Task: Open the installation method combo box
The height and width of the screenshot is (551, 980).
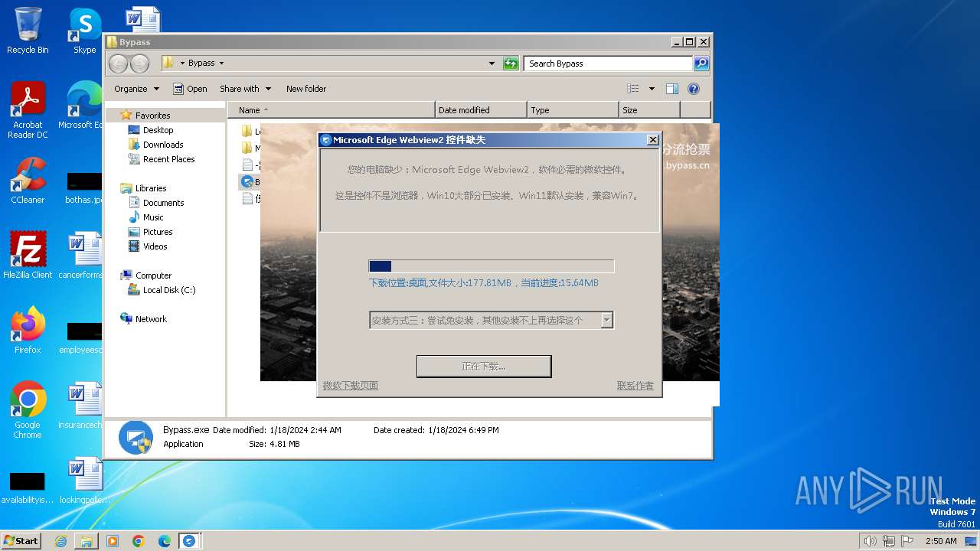Action: pos(491,320)
